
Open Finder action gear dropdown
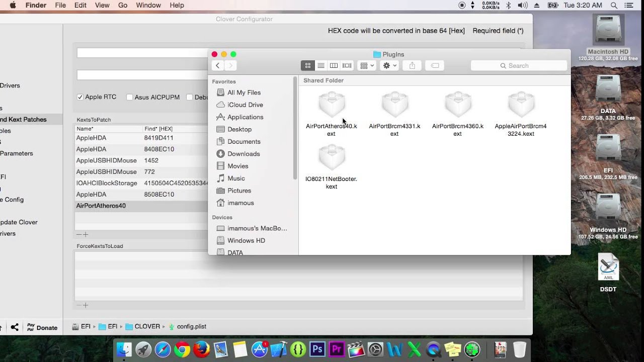tap(389, 66)
